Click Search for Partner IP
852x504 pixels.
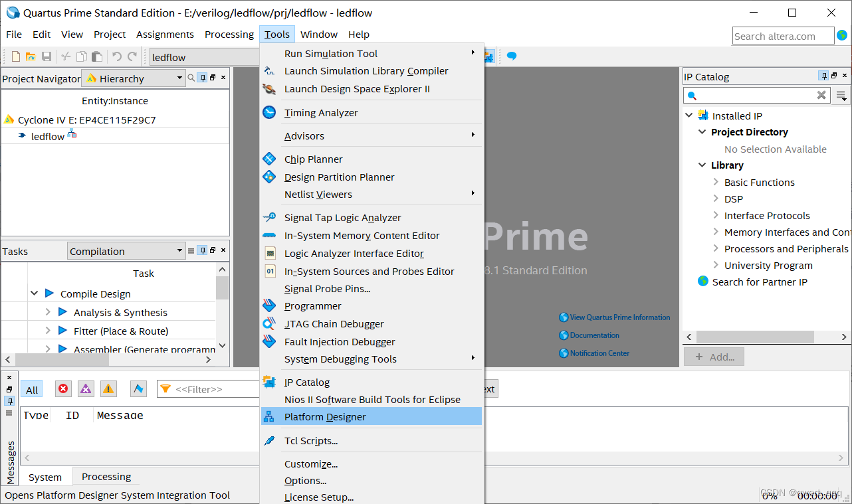[760, 282]
